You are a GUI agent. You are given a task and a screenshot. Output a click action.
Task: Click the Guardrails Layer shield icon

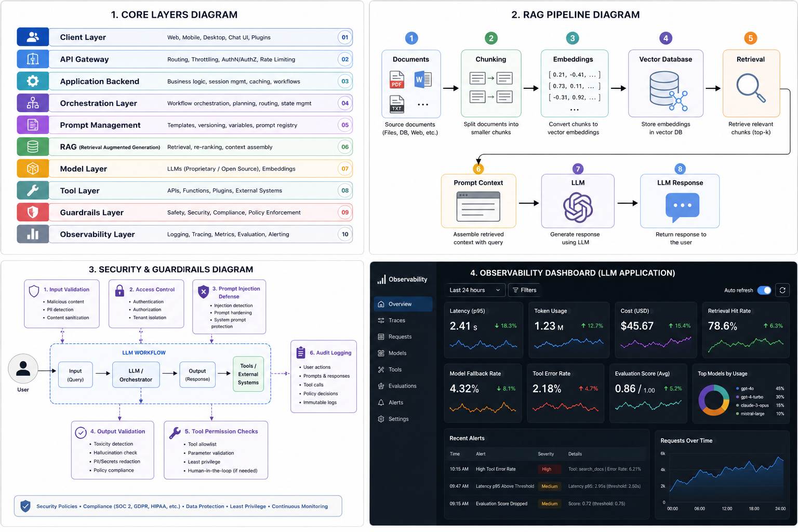(x=33, y=212)
